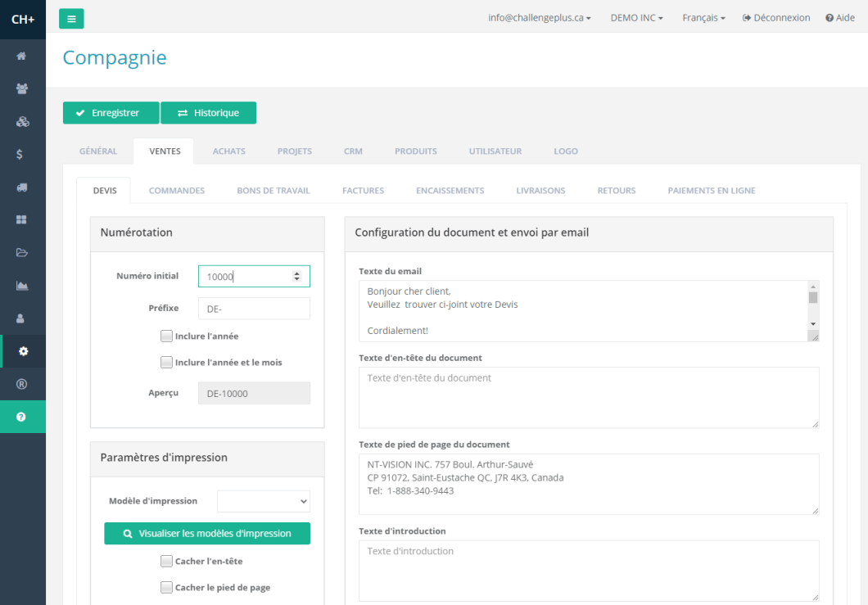Image resolution: width=868 pixels, height=605 pixels.
Task: Click the Enregistrer button
Action: point(111,113)
